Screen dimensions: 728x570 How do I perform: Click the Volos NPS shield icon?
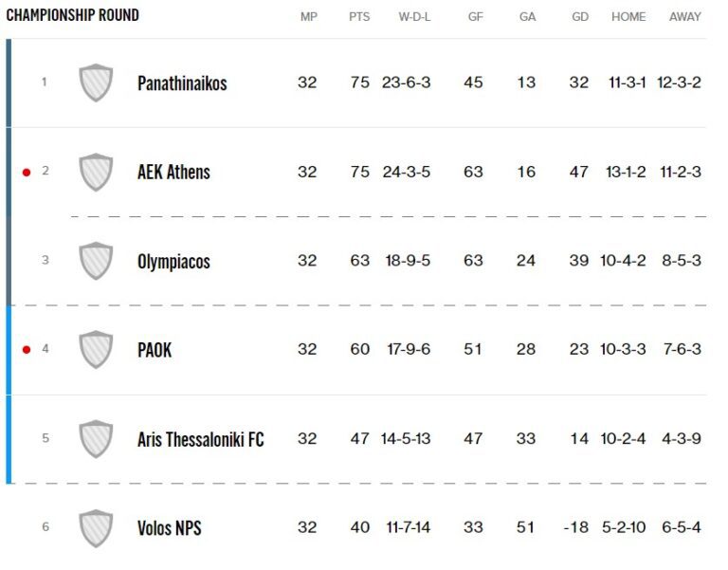[x=96, y=527]
